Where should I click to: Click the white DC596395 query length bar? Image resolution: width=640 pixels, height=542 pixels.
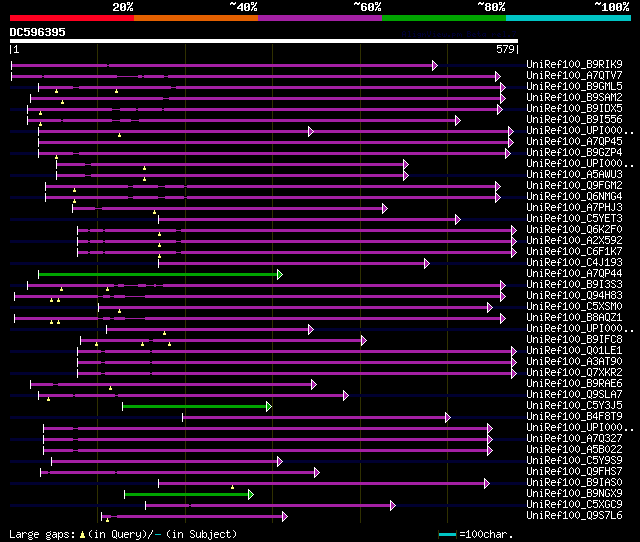click(x=264, y=41)
